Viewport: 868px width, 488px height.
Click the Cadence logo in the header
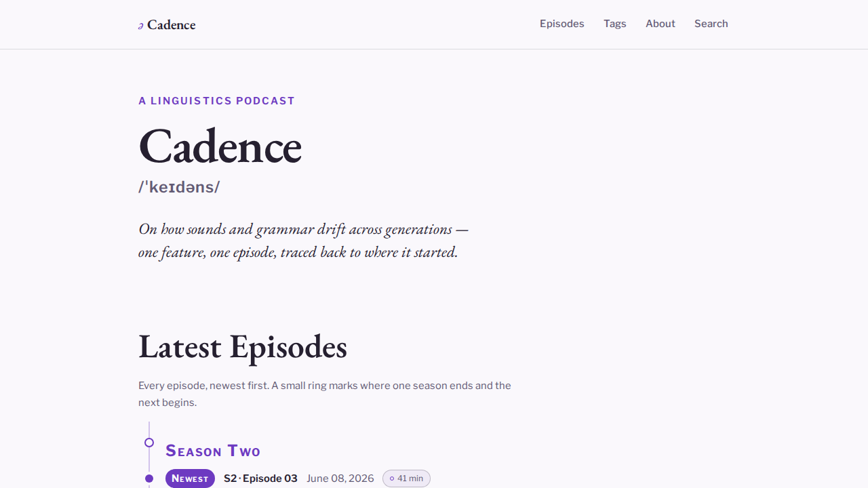pos(167,24)
